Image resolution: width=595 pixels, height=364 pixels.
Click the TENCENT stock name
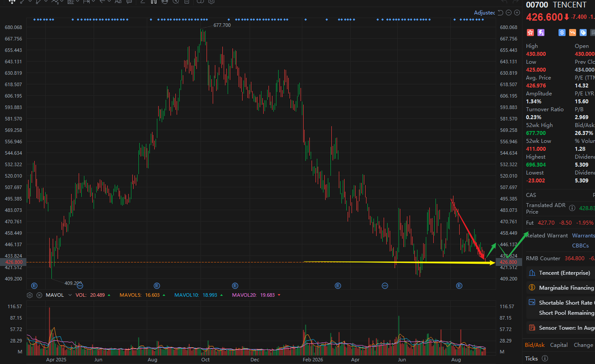point(570,5)
